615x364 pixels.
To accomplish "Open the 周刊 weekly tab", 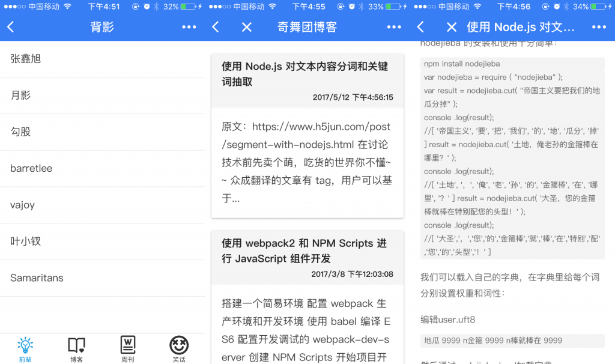I will click(x=128, y=349).
